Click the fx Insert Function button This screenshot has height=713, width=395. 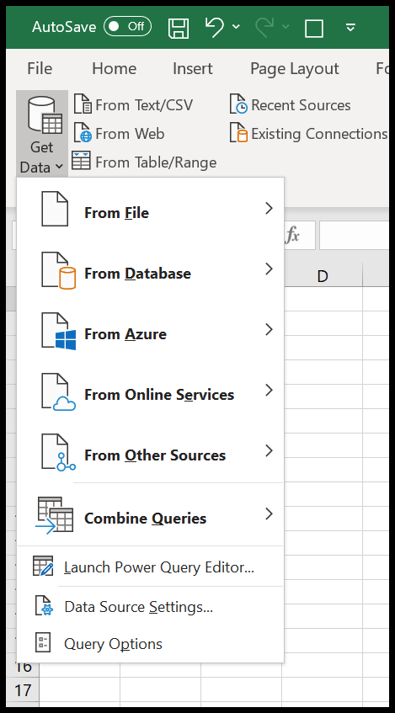pos(293,235)
